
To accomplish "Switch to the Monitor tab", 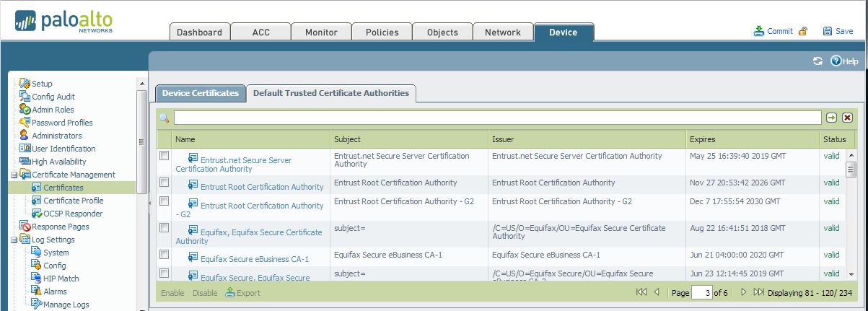I will [x=321, y=32].
